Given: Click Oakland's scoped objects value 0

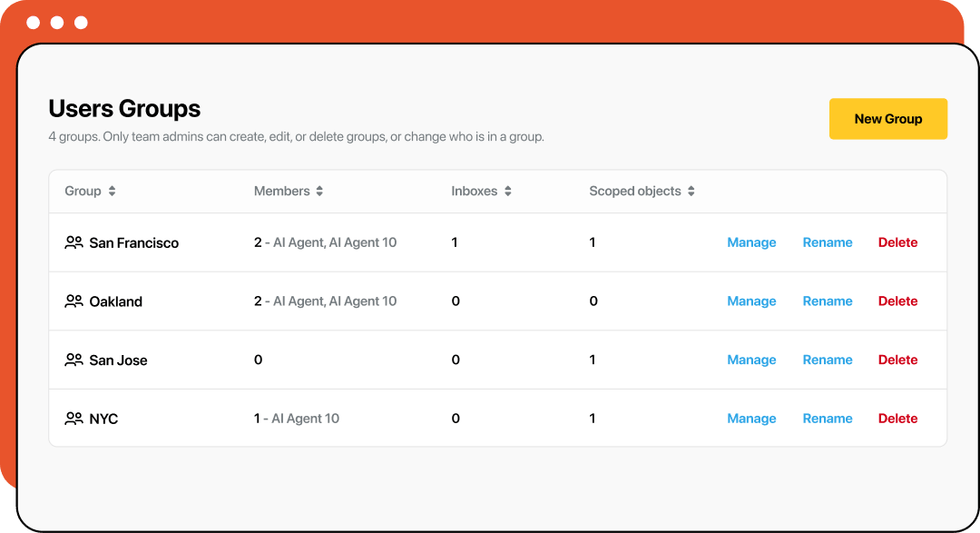Looking at the screenshot, I should point(593,301).
